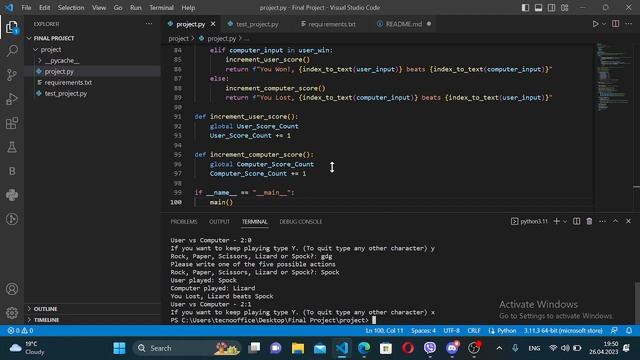Kill terminal with trash icon
This screenshot has width=640, height=360.
pyautogui.click(x=589, y=221)
